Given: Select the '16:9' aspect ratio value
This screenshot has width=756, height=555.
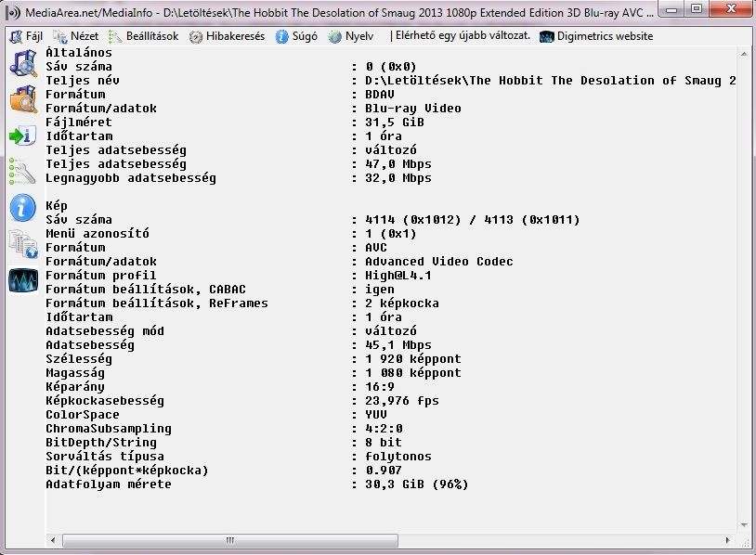Looking at the screenshot, I should click(x=380, y=387).
